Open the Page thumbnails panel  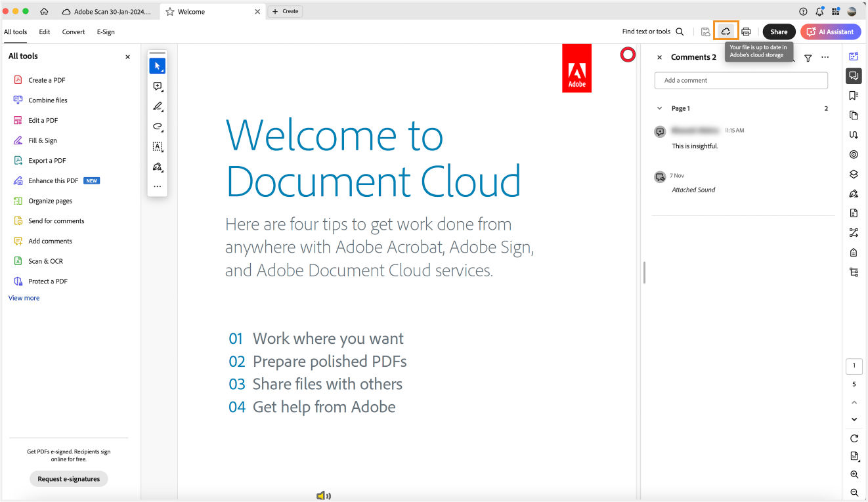click(854, 115)
